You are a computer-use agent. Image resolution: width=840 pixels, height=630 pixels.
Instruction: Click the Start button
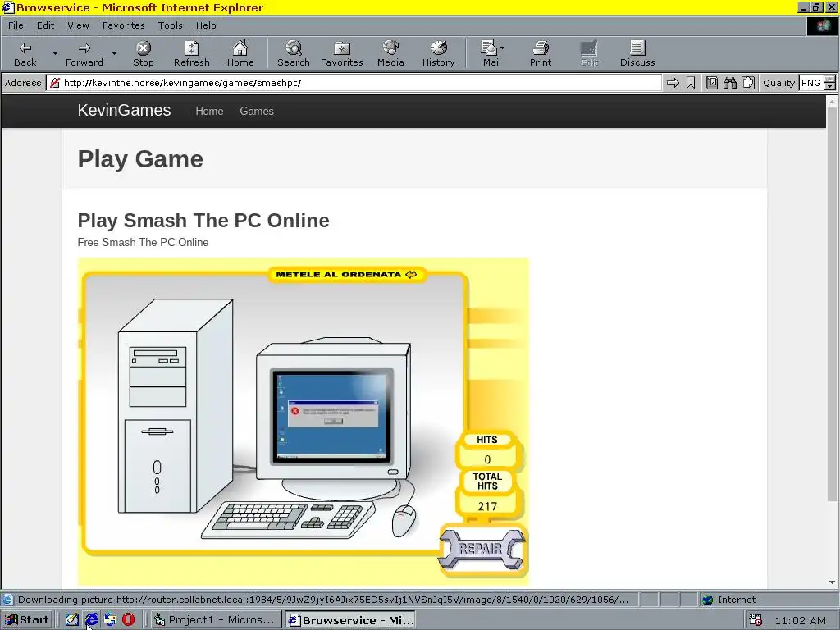pyautogui.click(x=26, y=620)
